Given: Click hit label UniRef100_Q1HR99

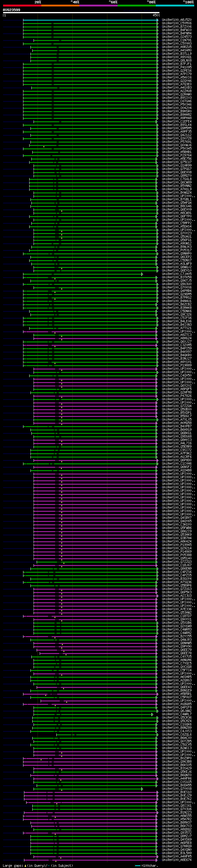Looking at the screenshot, I should [177, 165].
